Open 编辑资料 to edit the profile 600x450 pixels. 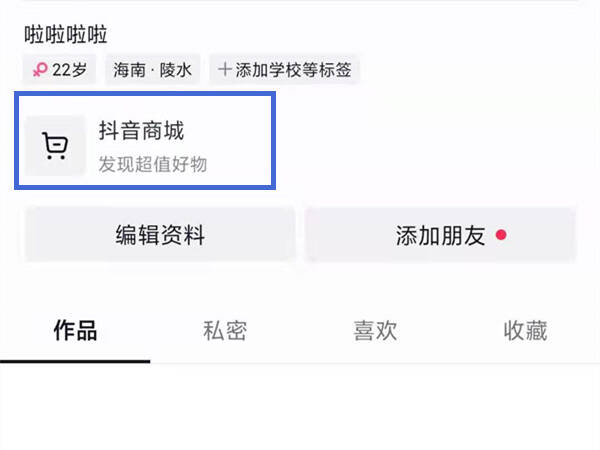pyautogui.click(x=160, y=235)
